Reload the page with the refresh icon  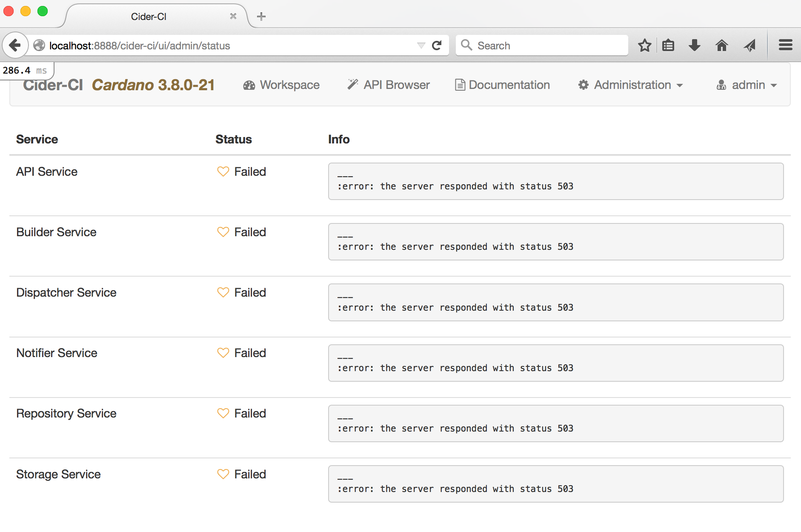click(x=437, y=46)
